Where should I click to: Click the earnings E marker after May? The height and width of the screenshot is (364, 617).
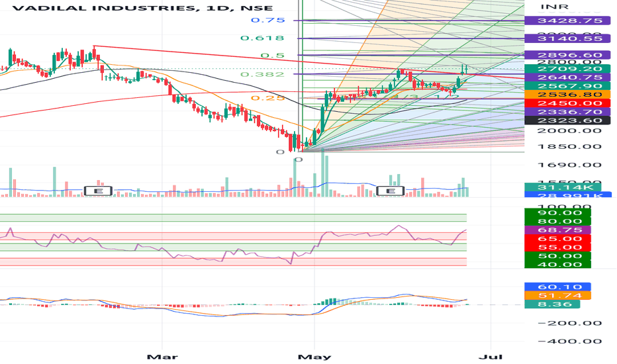[x=391, y=191]
